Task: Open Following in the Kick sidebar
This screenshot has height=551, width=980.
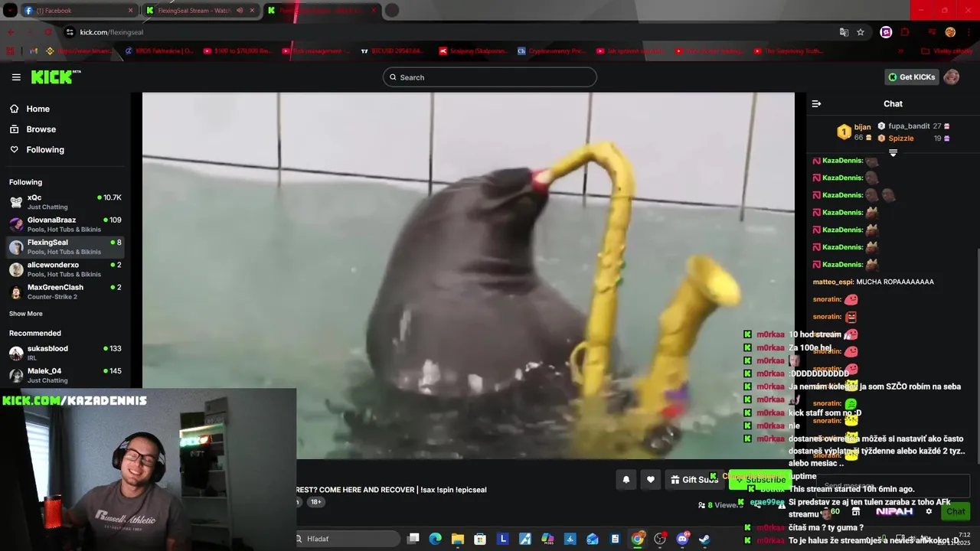Action: pyautogui.click(x=45, y=150)
